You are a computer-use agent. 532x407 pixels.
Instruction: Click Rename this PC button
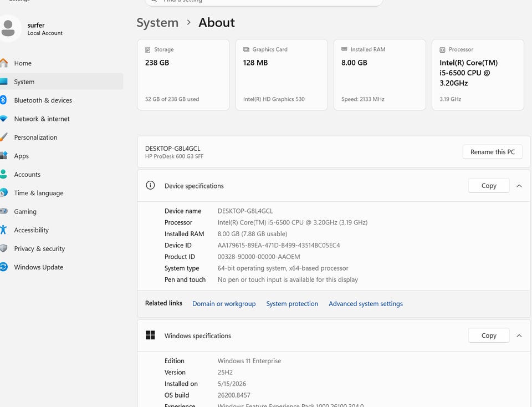pos(492,152)
